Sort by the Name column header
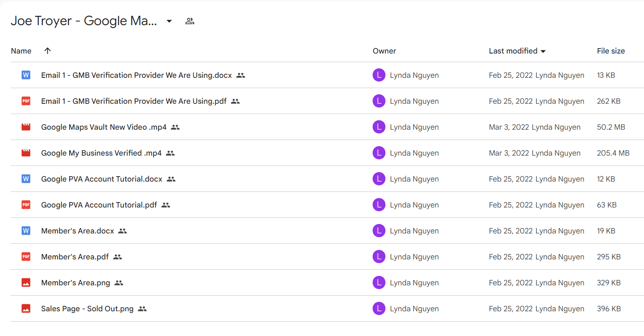Image resolution: width=644 pixels, height=336 pixels. pyautogui.click(x=21, y=51)
